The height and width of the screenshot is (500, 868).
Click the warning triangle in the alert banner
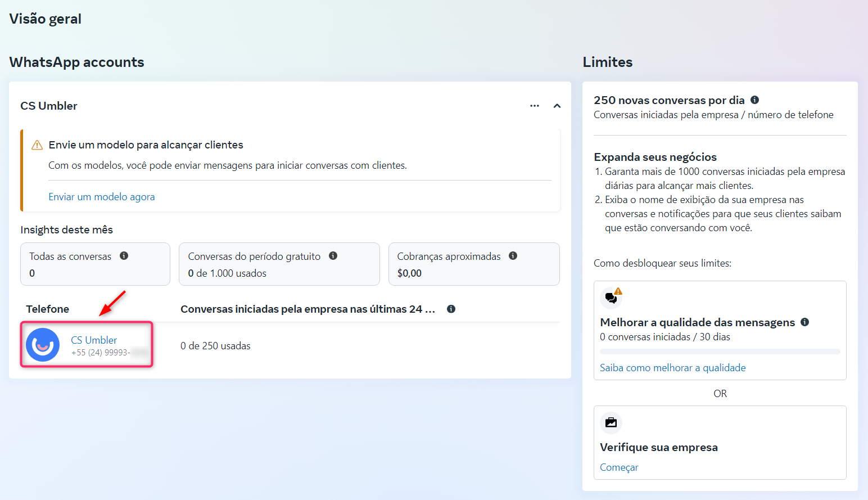pyautogui.click(x=37, y=145)
